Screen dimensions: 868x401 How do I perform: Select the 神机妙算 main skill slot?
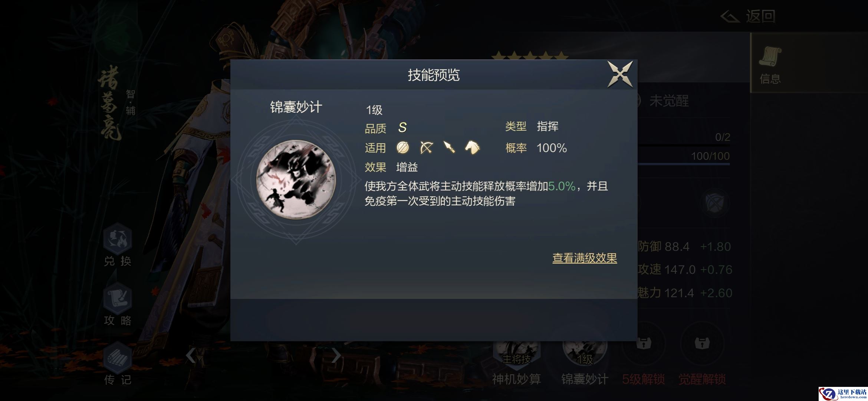pyautogui.click(x=516, y=362)
